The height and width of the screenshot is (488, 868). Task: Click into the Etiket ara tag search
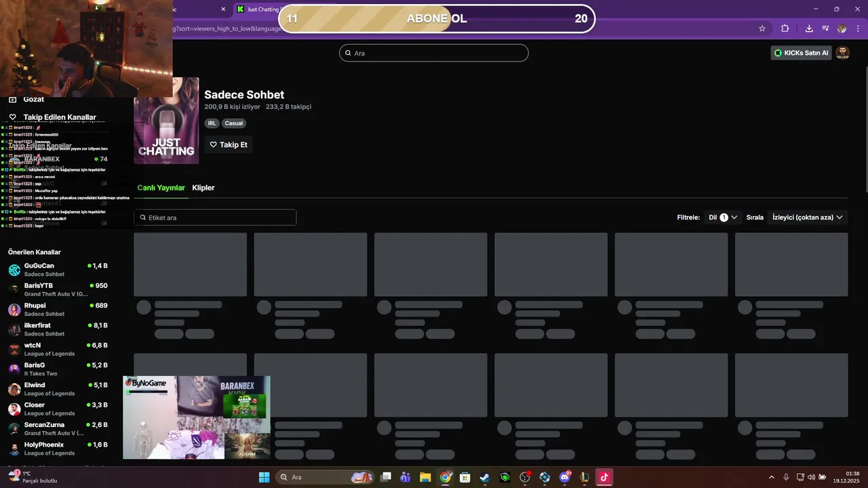[x=215, y=218]
